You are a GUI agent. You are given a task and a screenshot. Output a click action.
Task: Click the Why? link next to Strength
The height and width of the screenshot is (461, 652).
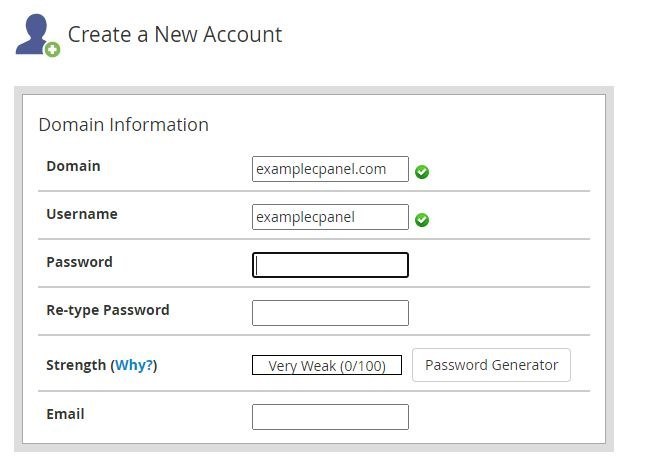point(135,366)
